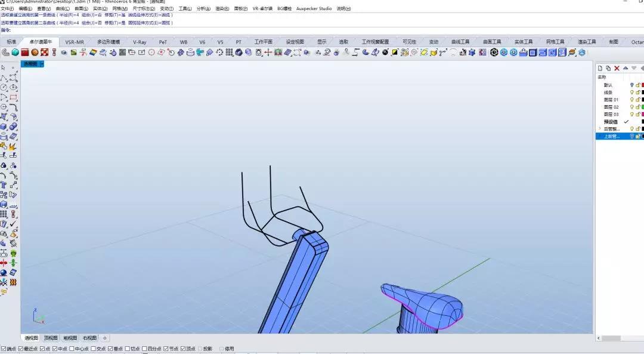This screenshot has width=644, height=354.
Task: Move layer down with gray triangle icon
Action: click(634, 68)
